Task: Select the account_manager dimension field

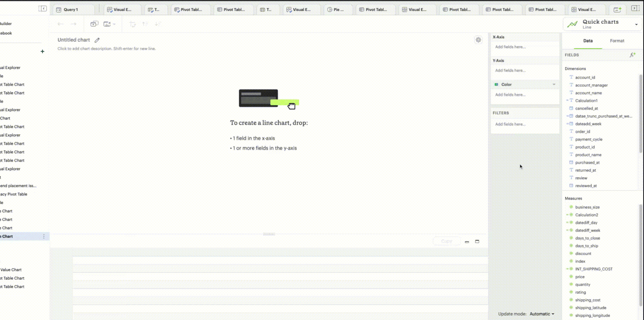Action: tap(591, 86)
